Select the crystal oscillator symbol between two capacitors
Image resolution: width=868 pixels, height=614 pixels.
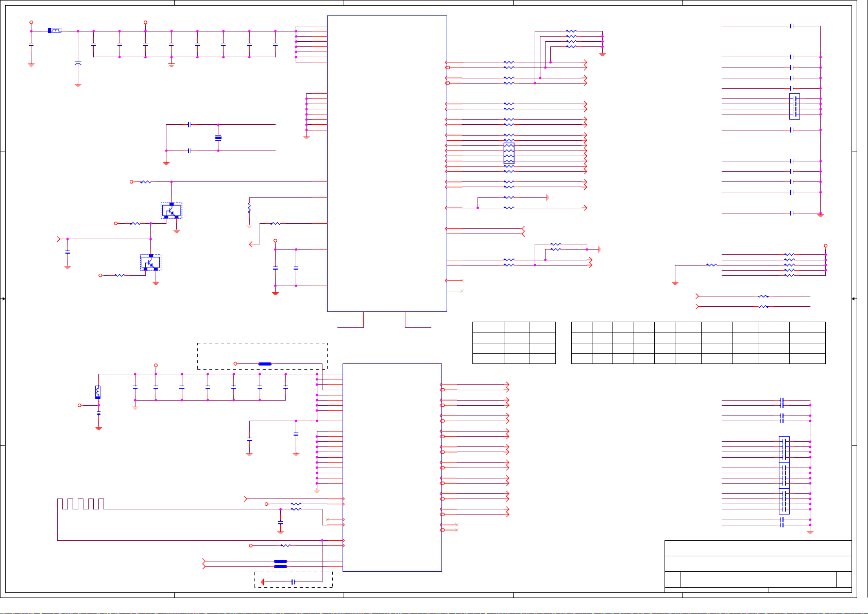point(218,138)
